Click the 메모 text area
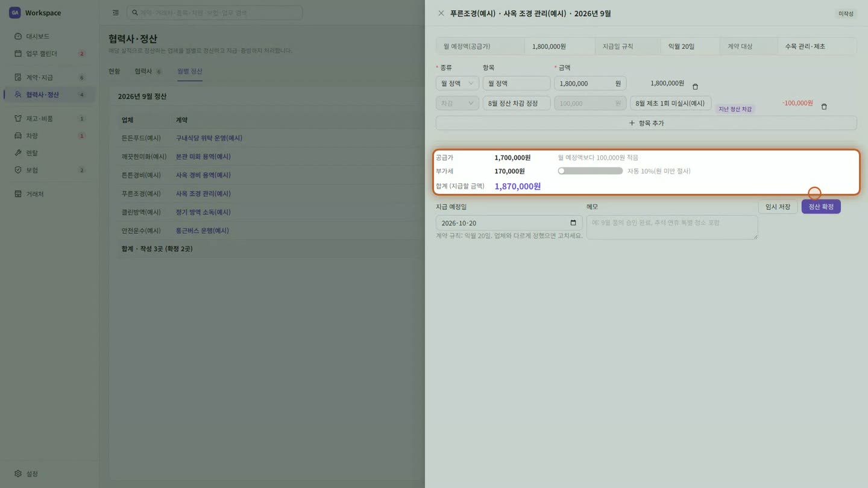 [x=671, y=227]
